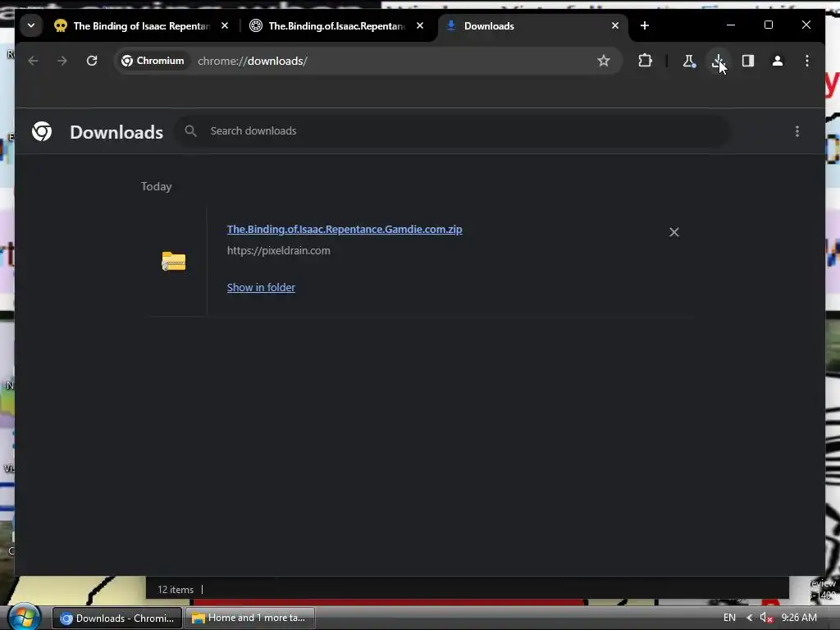Show hidden tray icons arrow
The image size is (840, 630).
(749, 618)
